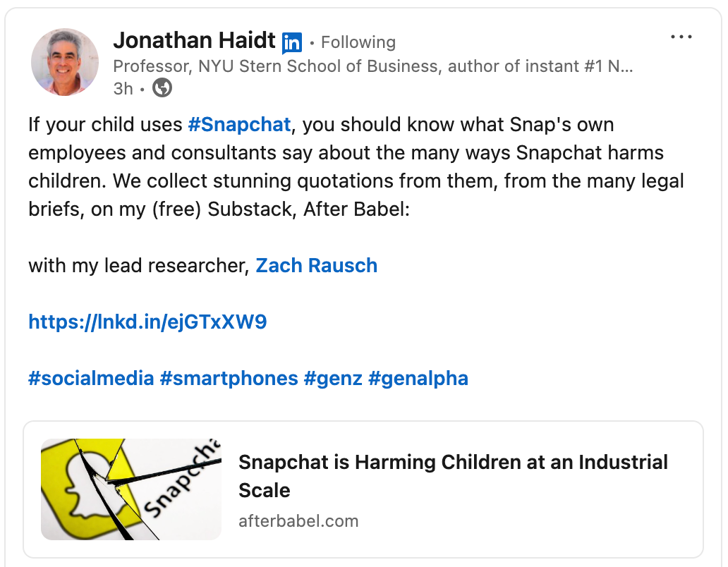728x567 pixels.
Task: Open article titled Snapchat is Harming Children
Action: pos(453,476)
